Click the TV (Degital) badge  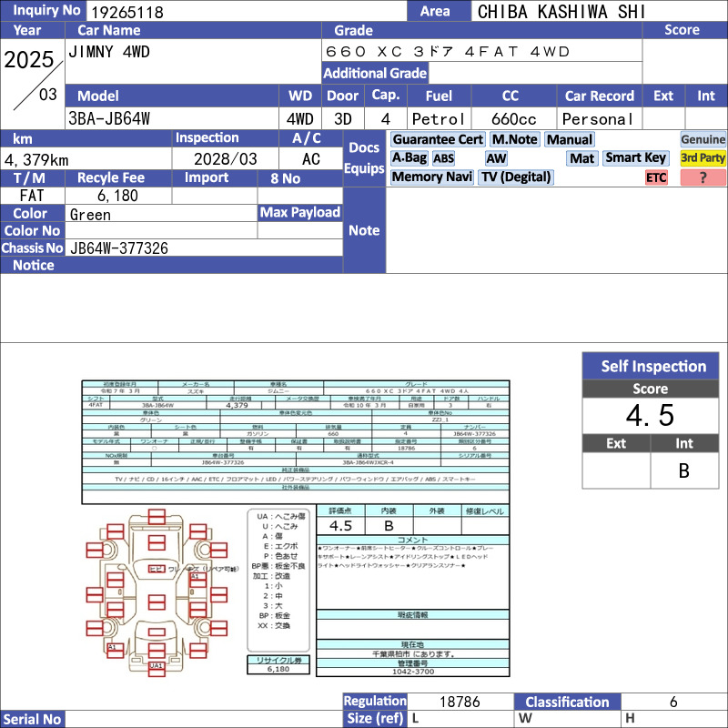pos(516,177)
